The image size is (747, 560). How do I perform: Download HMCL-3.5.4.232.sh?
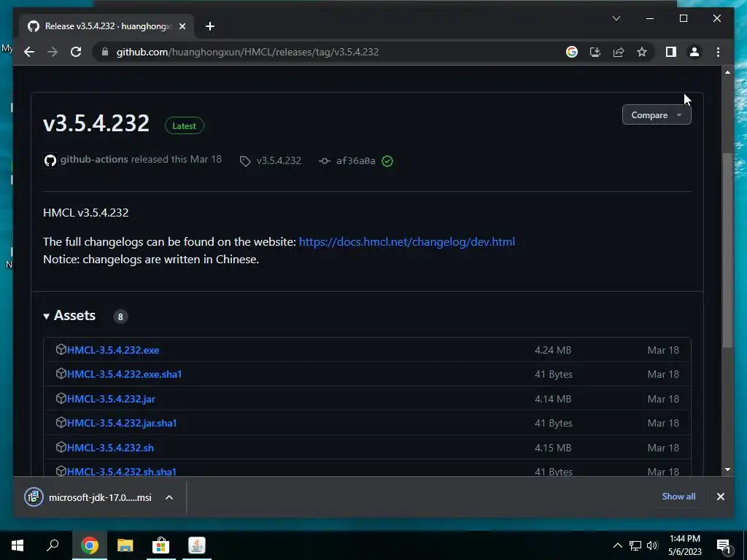pyautogui.click(x=110, y=448)
